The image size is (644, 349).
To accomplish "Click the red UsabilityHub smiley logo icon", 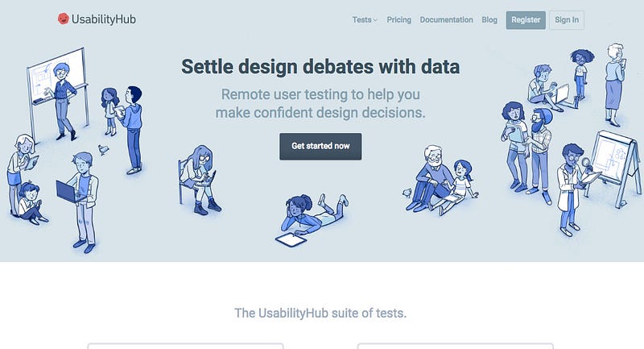I will (63, 19).
